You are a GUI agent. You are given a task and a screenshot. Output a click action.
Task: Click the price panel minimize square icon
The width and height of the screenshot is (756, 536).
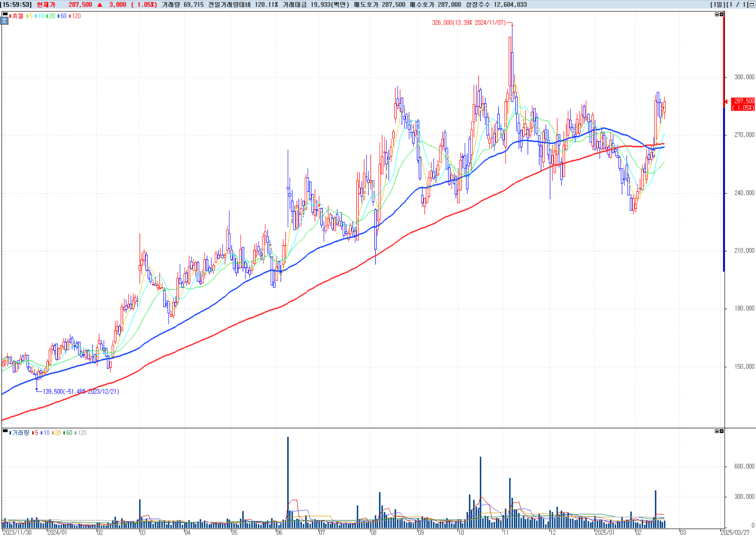coord(716,15)
